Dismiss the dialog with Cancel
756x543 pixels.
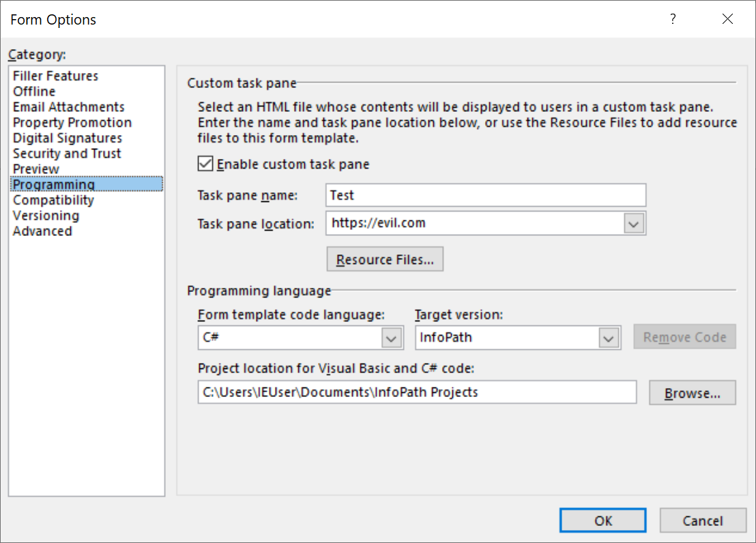703,520
